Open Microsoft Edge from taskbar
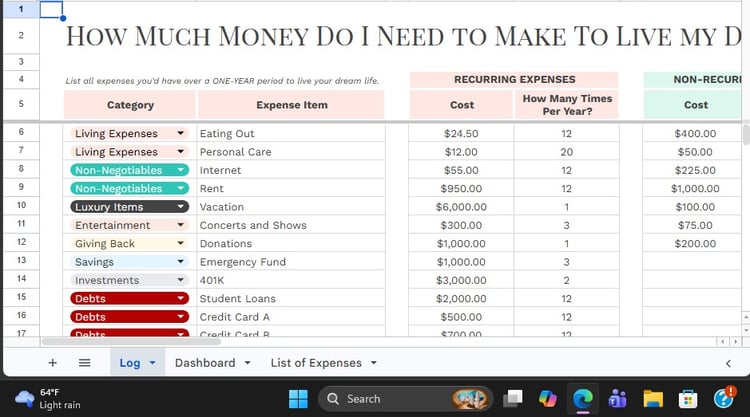The height and width of the screenshot is (417, 750). click(x=583, y=399)
